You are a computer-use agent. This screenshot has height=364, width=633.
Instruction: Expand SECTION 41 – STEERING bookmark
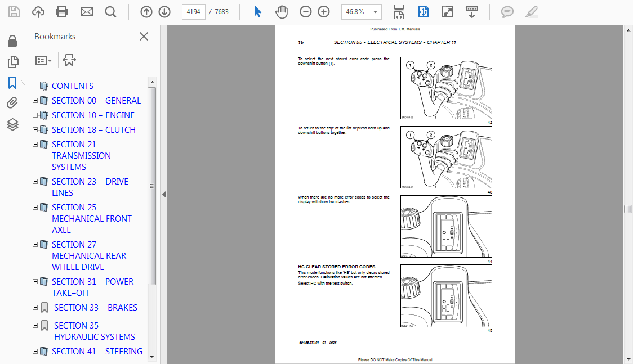point(35,351)
